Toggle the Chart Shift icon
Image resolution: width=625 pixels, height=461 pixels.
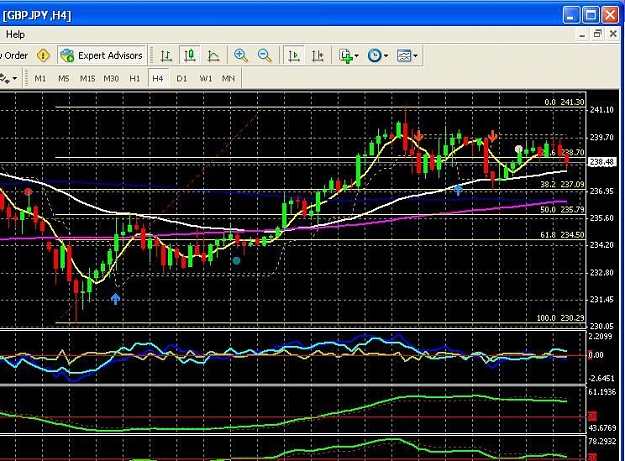[318, 55]
